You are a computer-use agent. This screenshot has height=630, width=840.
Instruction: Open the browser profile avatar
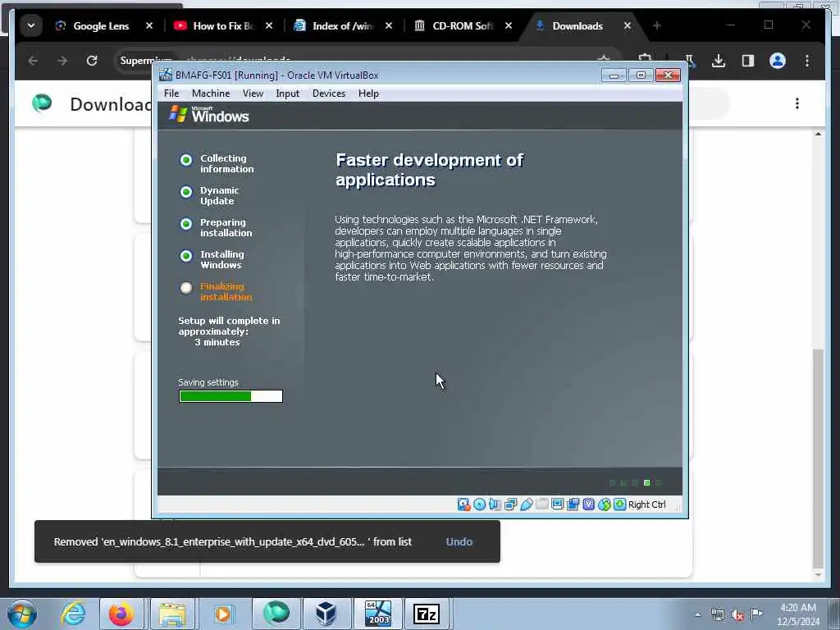pyautogui.click(x=778, y=61)
